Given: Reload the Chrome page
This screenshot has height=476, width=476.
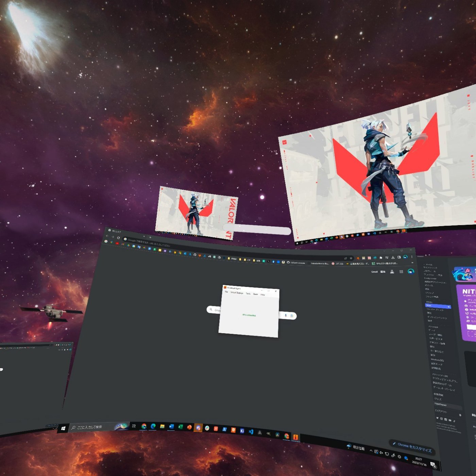Looking at the screenshot, I should [x=118, y=238].
